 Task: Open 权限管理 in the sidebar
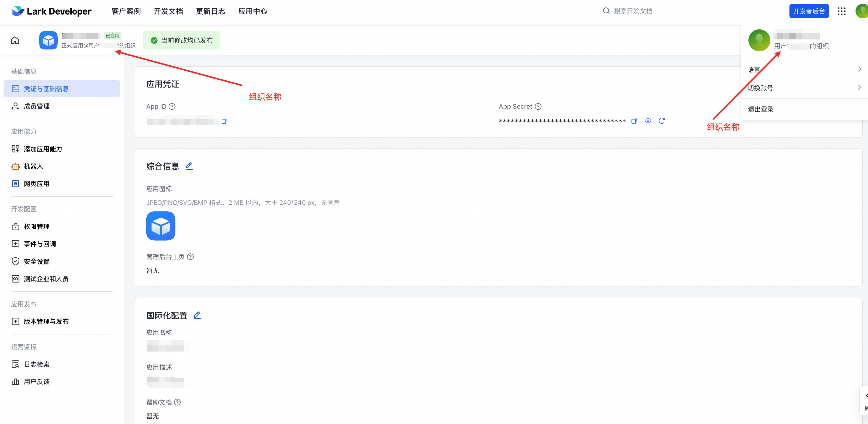click(x=36, y=227)
